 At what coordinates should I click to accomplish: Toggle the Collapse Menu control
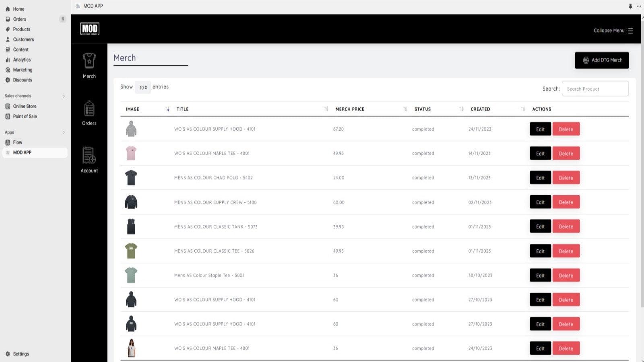point(613,31)
